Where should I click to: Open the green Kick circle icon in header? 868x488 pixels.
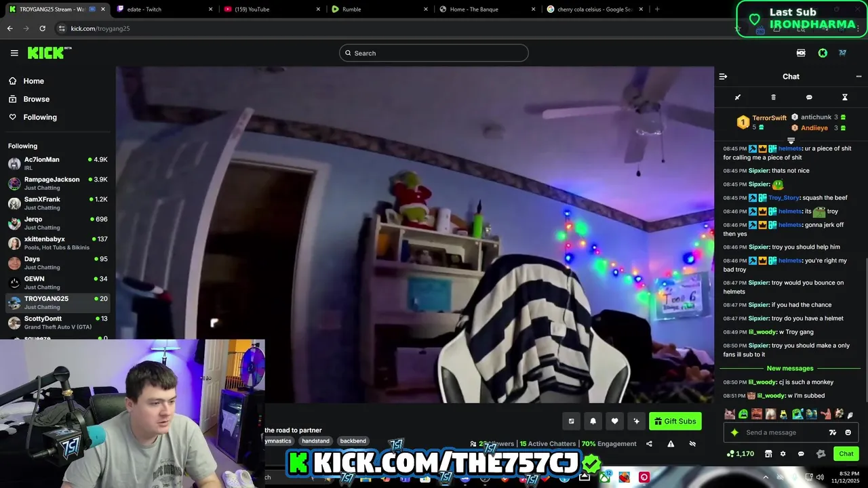823,53
